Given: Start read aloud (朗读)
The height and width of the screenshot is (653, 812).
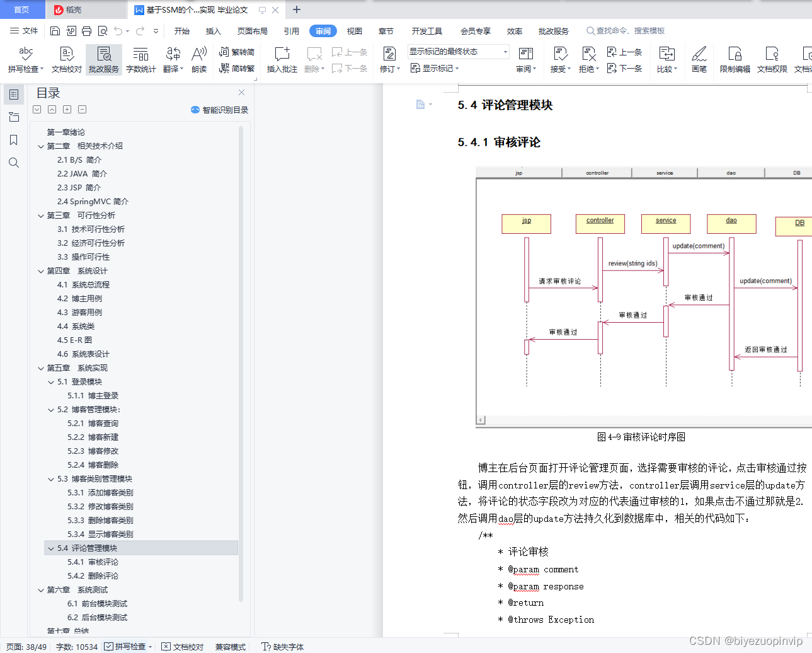Looking at the screenshot, I should coord(199,59).
